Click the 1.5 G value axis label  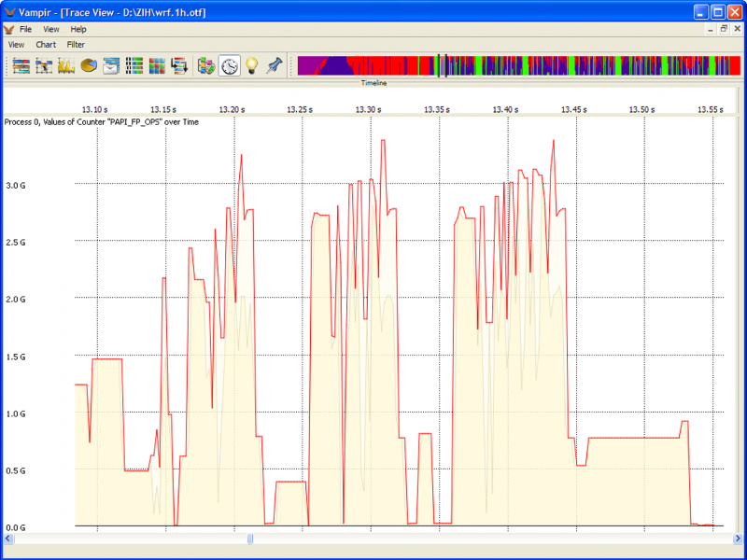[x=16, y=357]
